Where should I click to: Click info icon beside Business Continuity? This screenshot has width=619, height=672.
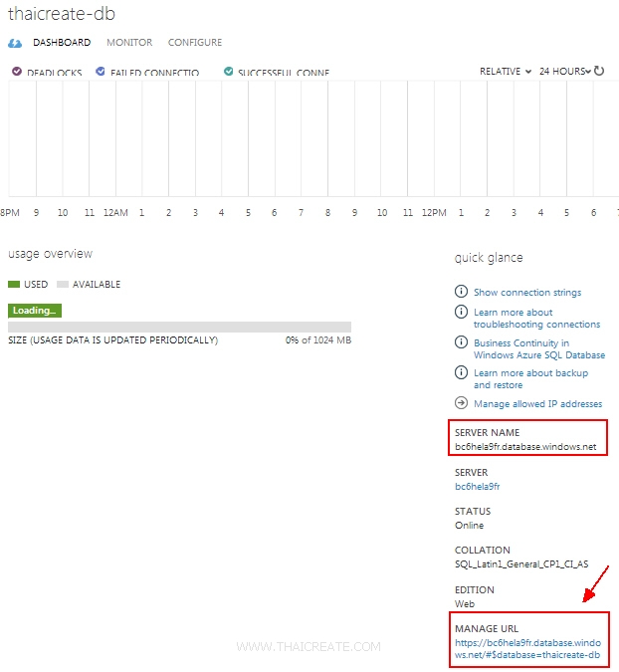coord(461,342)
